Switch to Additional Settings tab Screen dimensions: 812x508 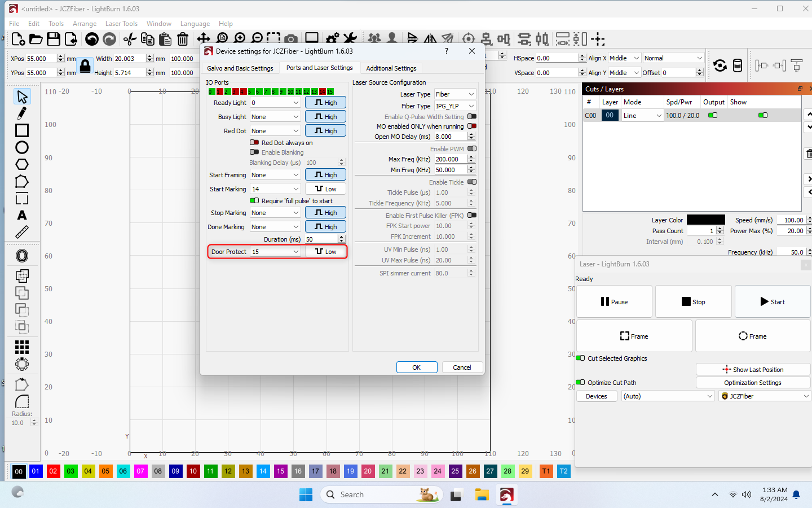[391, 68]
